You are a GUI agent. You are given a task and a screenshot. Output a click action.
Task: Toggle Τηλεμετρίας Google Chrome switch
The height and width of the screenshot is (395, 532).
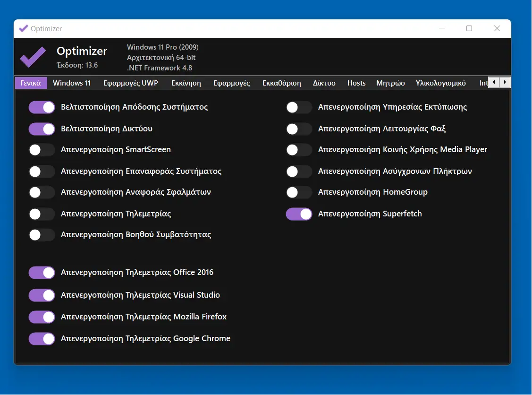tap(42, 339)
